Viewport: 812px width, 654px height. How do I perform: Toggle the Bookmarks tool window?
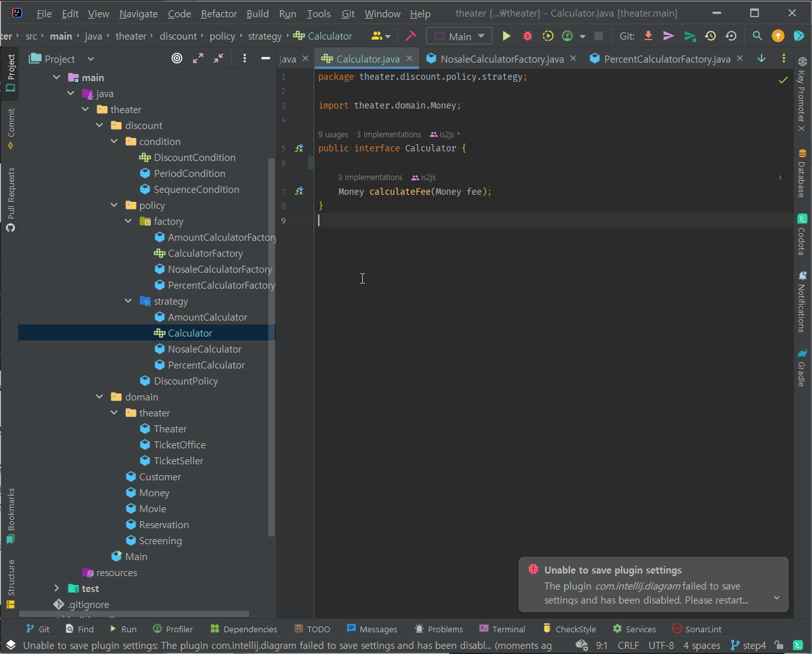point(11,515)
